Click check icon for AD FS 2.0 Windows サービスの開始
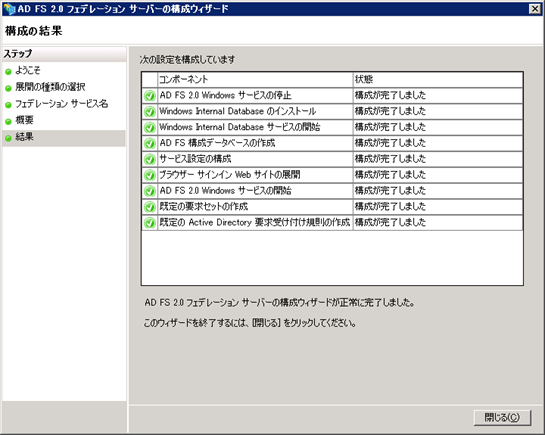 [x=150, y=191]
